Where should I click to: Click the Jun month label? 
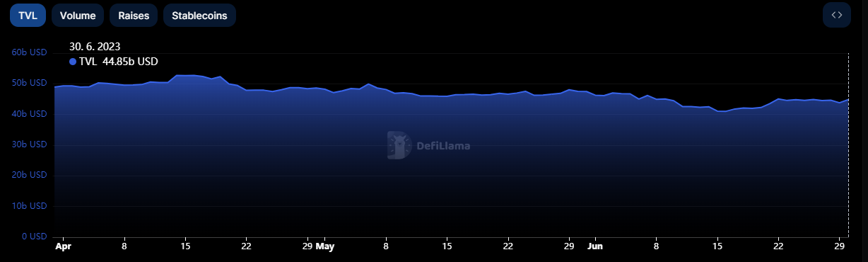(594, 247)
